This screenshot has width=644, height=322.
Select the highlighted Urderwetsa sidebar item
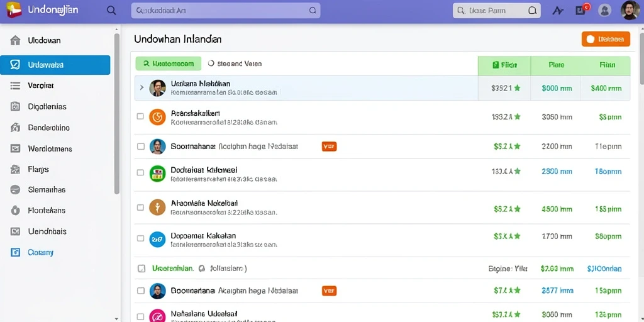point(55,65)
